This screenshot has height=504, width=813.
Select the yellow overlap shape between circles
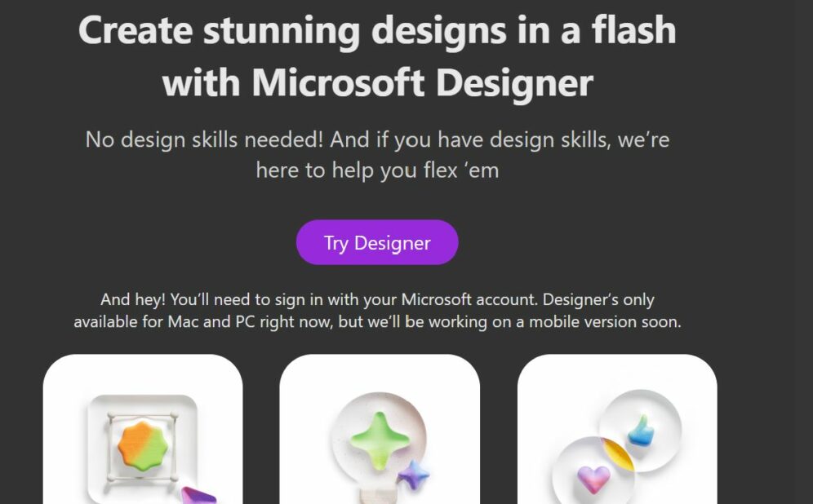click(x=617, y=453)
